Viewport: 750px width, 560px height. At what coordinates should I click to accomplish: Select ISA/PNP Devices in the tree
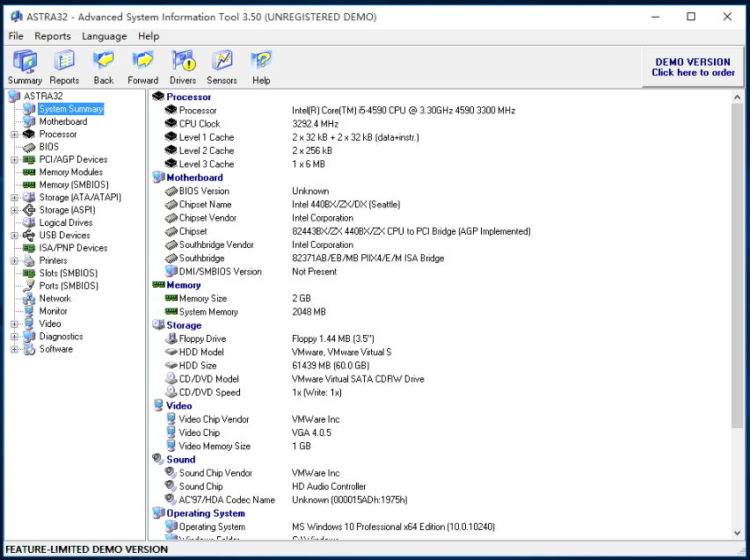coord(73,248)
